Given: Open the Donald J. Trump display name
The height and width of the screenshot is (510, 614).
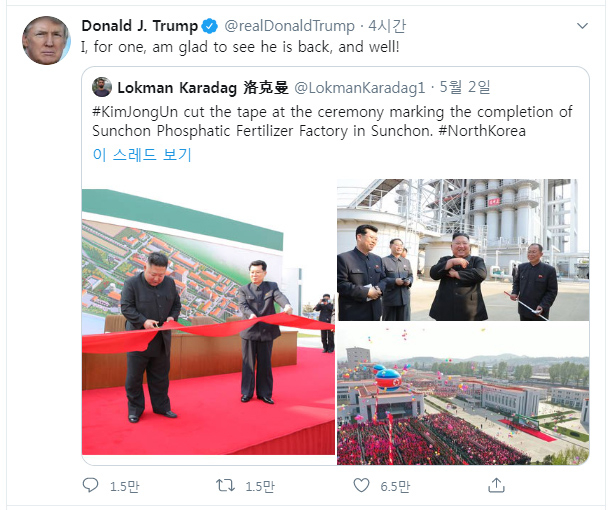Looking at the screenshot, I should [x=139, y=26].
